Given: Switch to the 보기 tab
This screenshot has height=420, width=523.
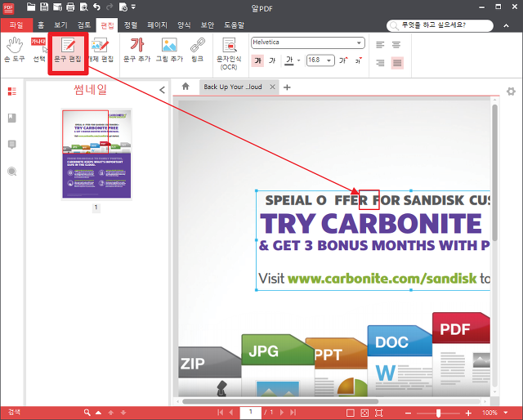Looking at the screenshot, I should pos(60,25).
